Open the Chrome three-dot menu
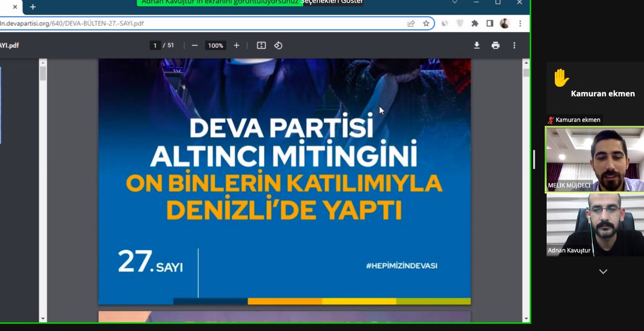 click(x=520, y=24)
